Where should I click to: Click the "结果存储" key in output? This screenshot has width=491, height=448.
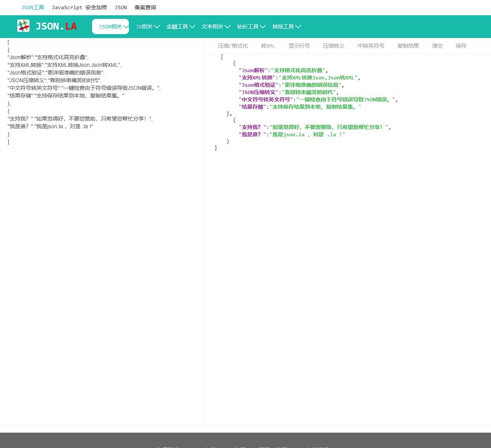tap(252, 107)
